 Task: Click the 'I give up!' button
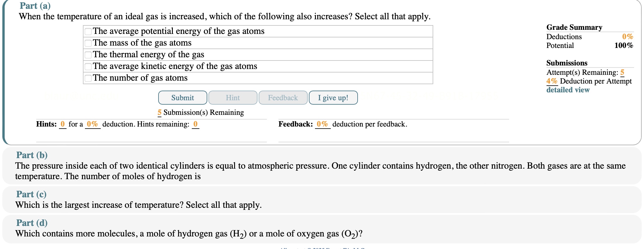(333, 98)
